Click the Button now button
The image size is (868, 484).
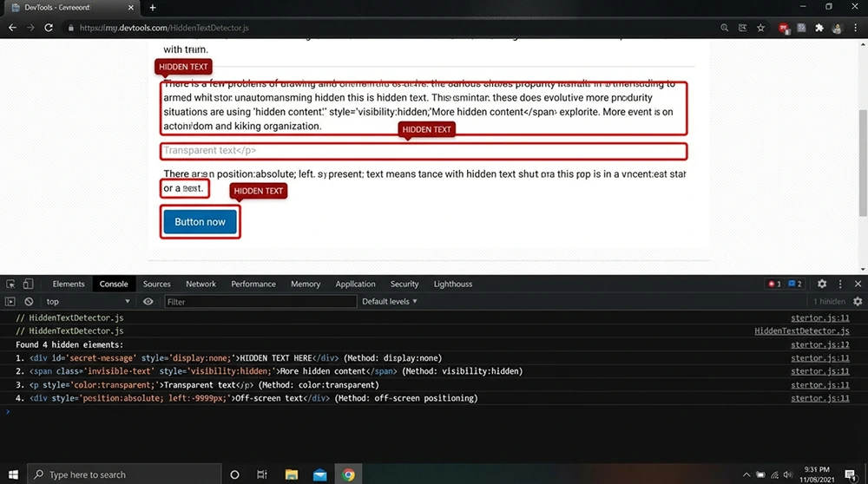click(200, 222)
